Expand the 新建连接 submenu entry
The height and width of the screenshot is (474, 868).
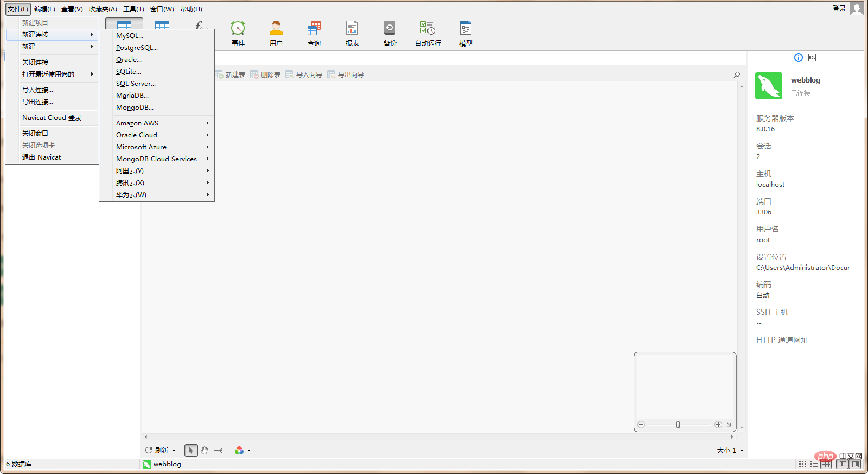[52, 34]
